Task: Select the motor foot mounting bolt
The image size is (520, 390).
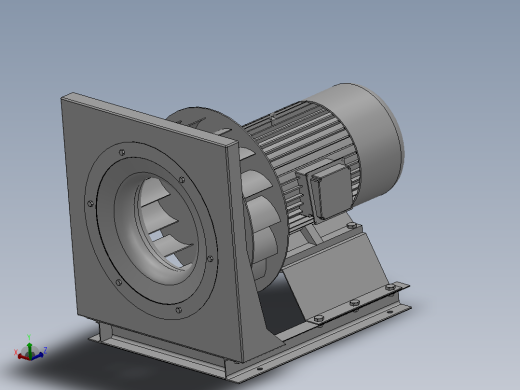Action: (352, 226)
